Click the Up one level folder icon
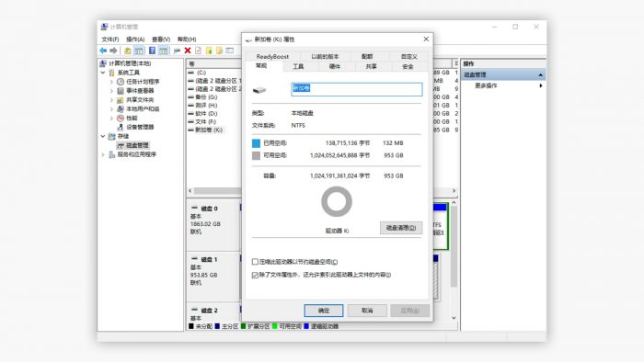The image size is (644, 362). (x=128, y=51)
